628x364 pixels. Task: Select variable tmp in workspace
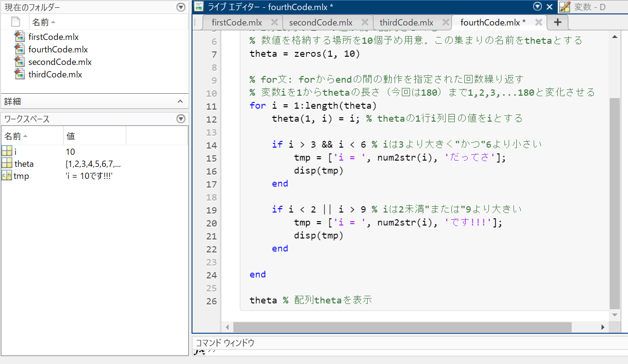[x=21, y=176]
